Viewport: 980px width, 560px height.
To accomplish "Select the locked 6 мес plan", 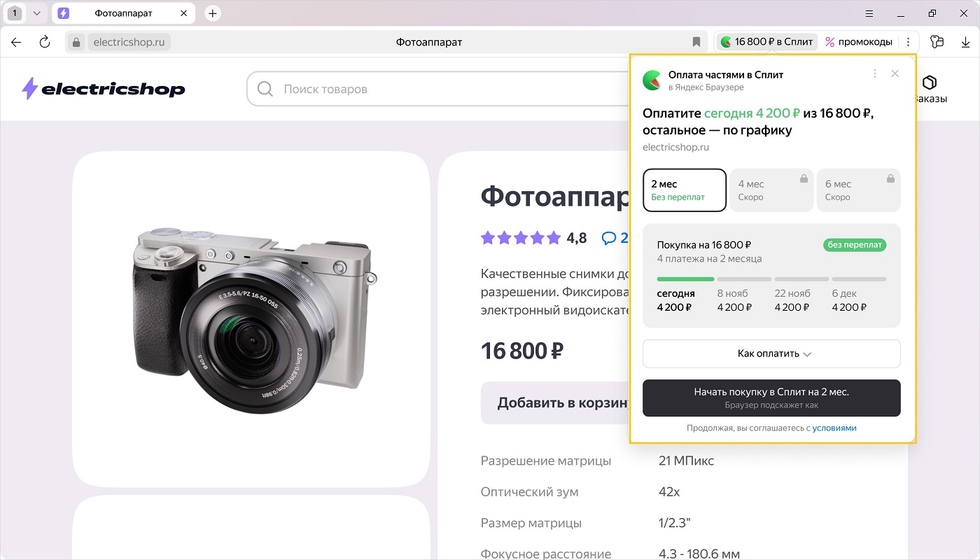I will pyautogui.click(x=858, y=190).
